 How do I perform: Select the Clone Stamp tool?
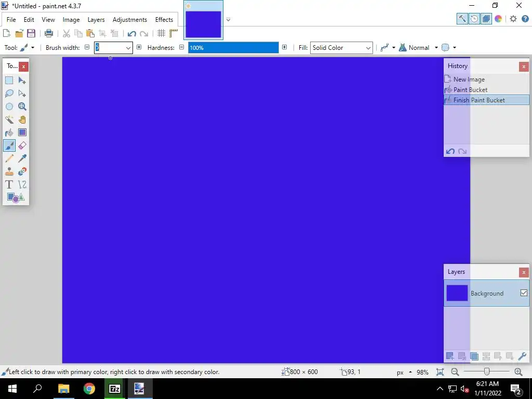(x=9, y=171)
